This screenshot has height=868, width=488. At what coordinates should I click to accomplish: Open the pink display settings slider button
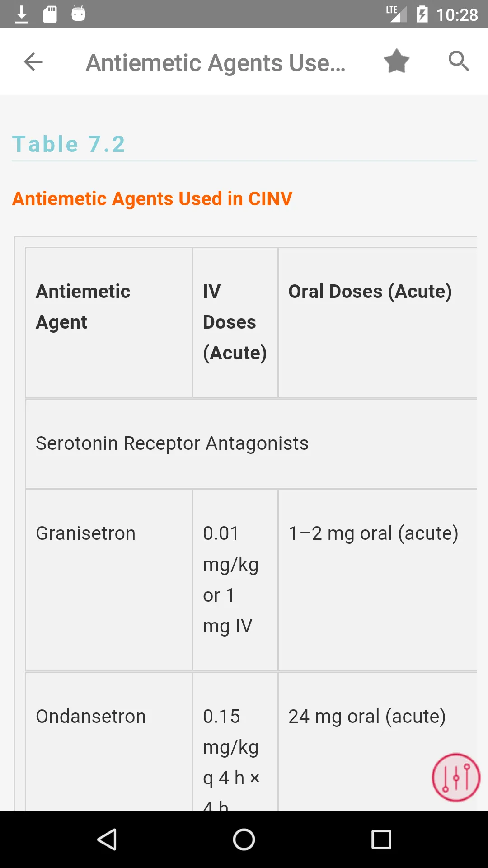point(456,777)
